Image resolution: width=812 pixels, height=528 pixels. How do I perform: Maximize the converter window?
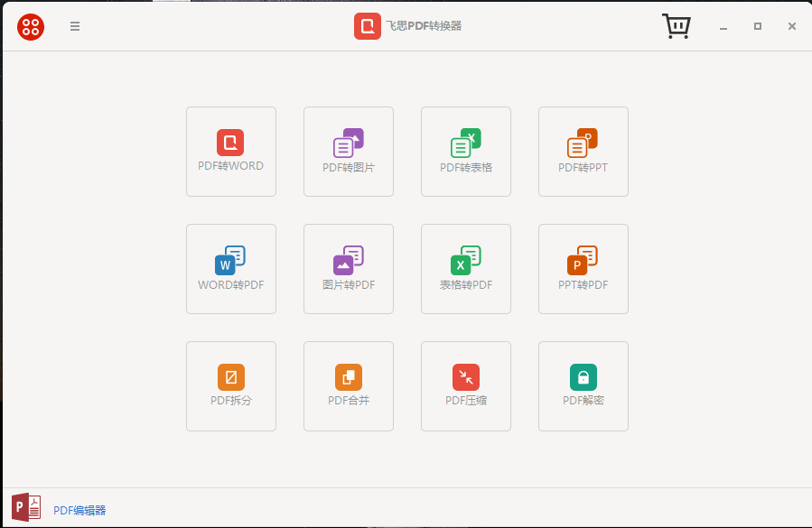tap(758, 26)
